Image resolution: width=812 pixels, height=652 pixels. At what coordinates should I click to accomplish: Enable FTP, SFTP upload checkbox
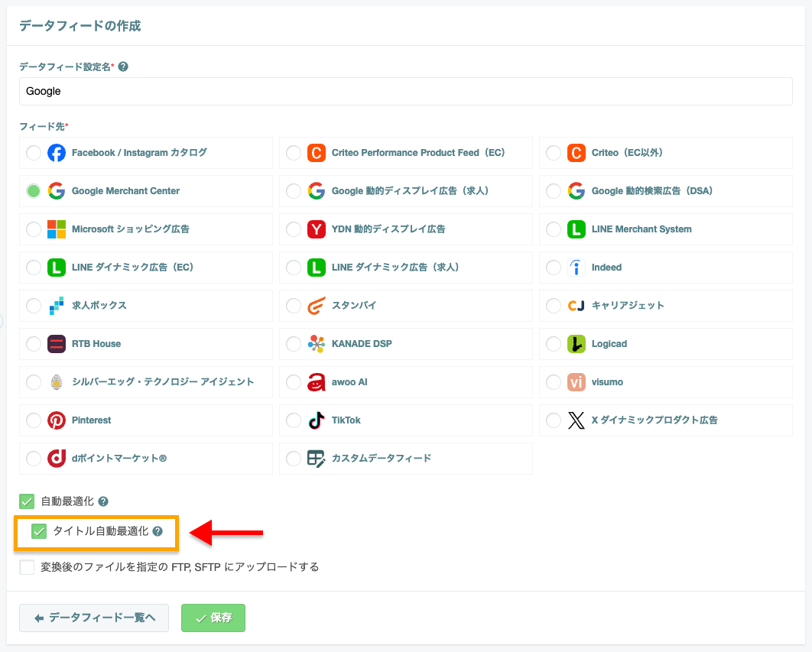[x=27, y=567]
